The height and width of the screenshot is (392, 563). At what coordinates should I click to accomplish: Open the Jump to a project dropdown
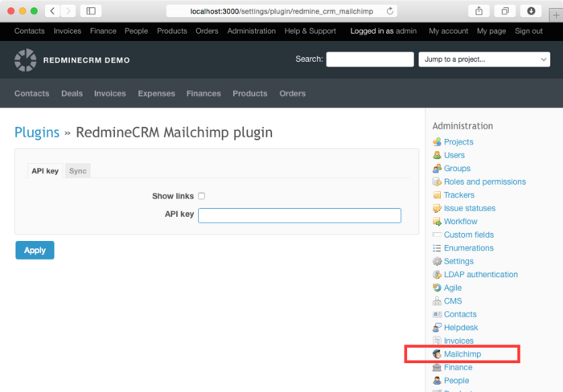pos(484,59)
